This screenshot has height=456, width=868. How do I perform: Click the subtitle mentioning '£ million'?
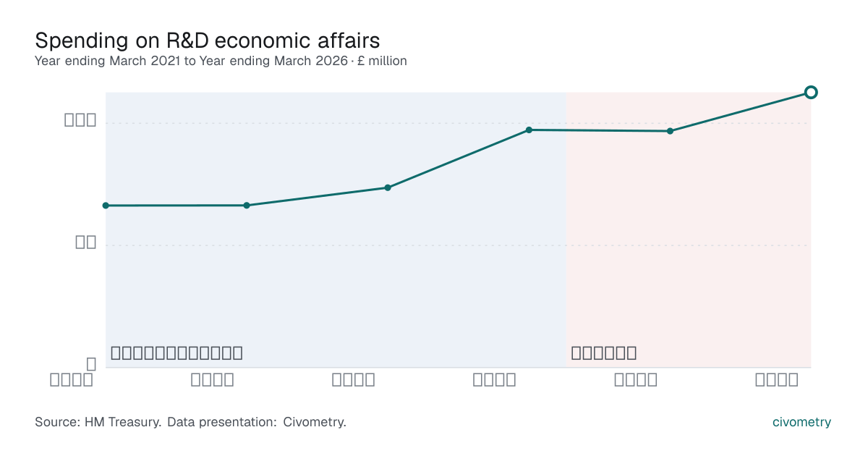pyautogui.click(x=221, y=61)
